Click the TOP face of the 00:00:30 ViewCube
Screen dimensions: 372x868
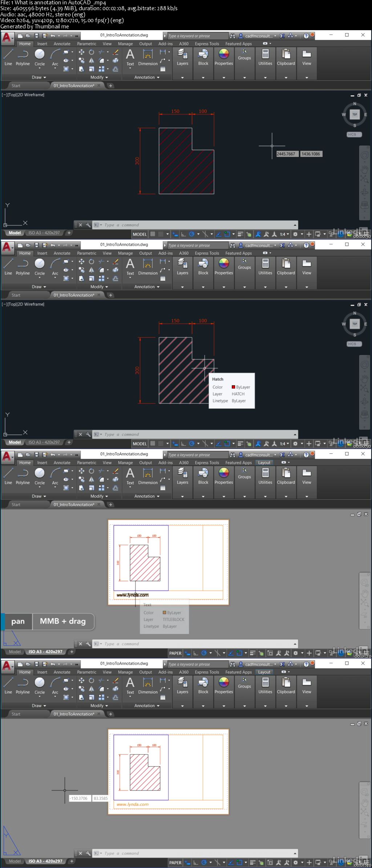(355, 114)
